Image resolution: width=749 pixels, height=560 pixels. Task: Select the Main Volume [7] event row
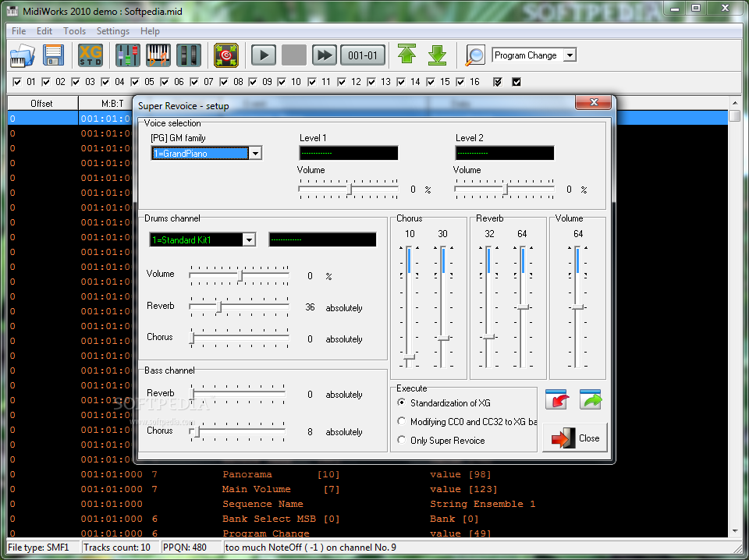point(367,489)
